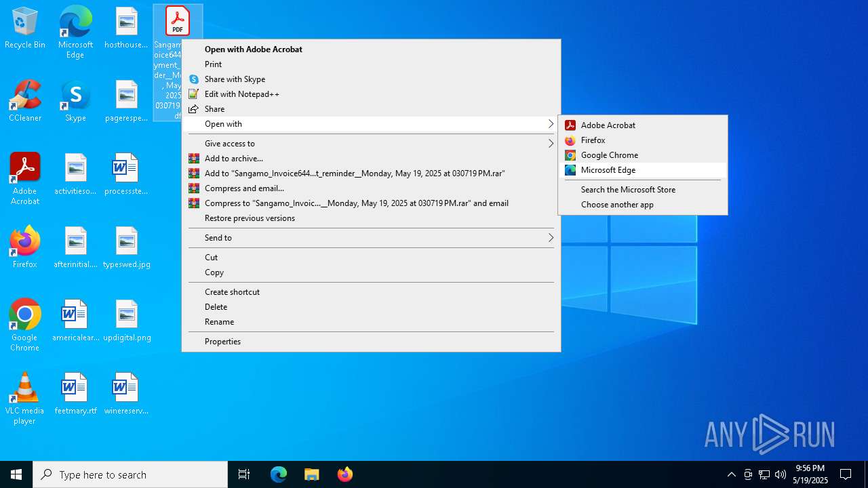Launch Microsoft Edge from the taskbar

point(279,474)
